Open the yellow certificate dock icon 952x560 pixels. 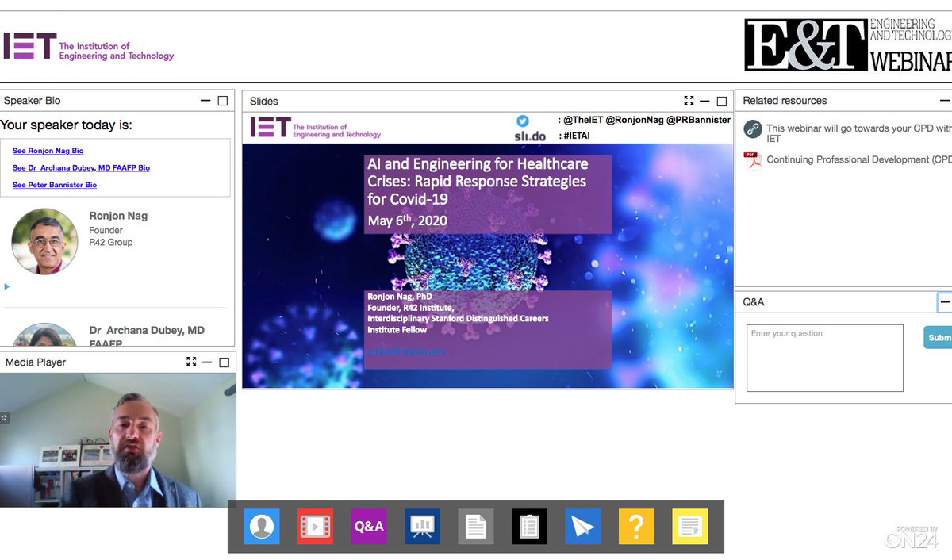[690, 526]
